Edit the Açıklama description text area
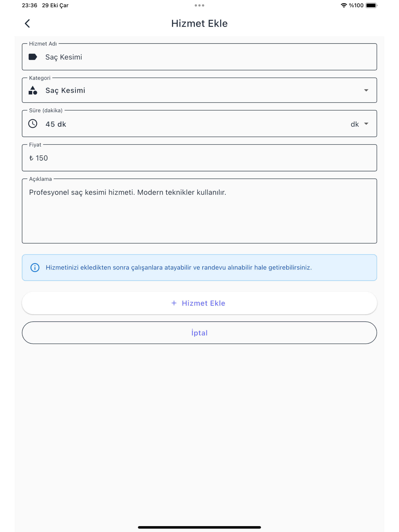The width and height of the screenshot is (399, 532). [199, 211]
